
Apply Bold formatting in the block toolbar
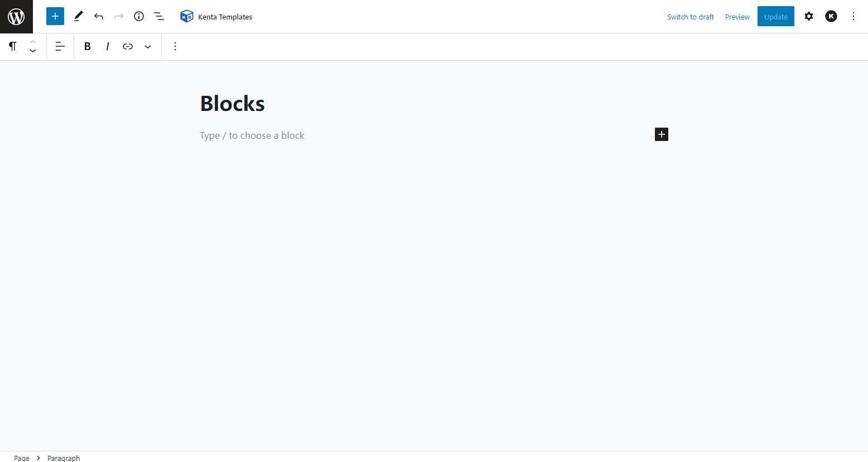click(x=87, y=46)
